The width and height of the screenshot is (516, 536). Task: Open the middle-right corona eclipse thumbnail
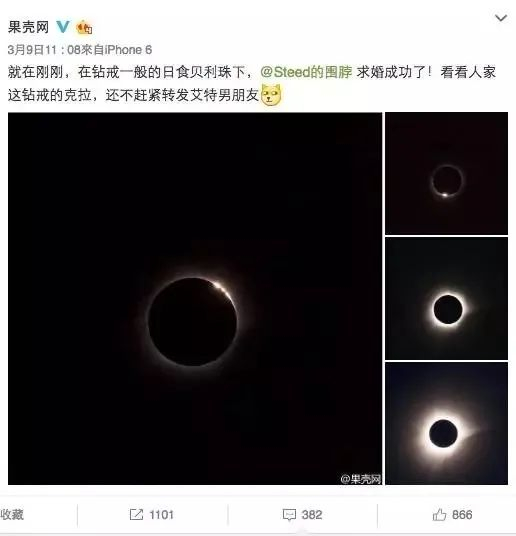446,298
